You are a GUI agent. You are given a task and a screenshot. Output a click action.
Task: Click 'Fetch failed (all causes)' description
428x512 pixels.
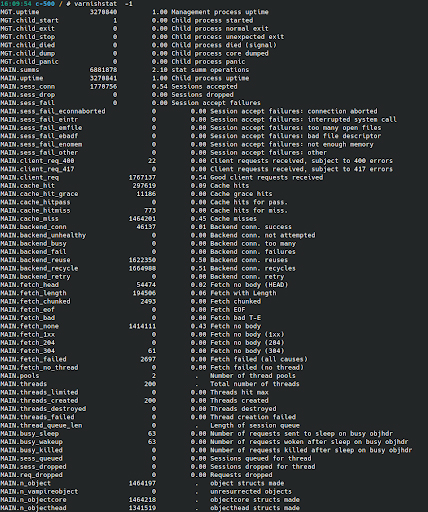[x=259, y=359]
